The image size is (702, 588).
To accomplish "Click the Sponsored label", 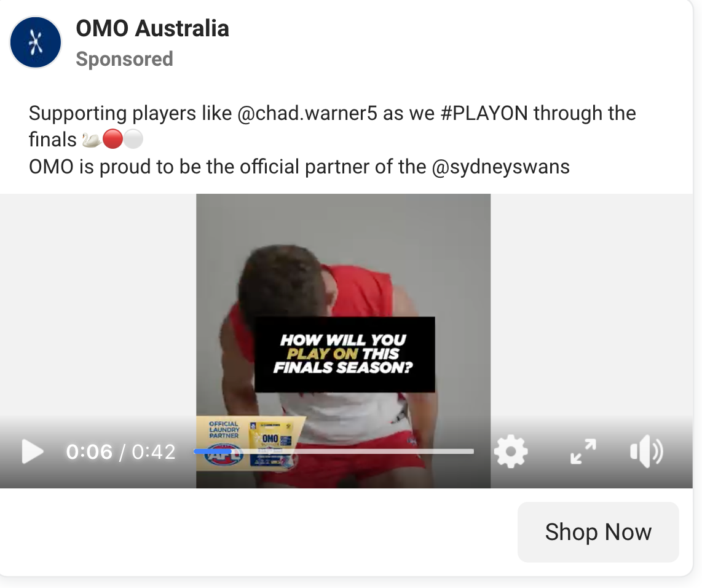I will click(x=124, y=59).
